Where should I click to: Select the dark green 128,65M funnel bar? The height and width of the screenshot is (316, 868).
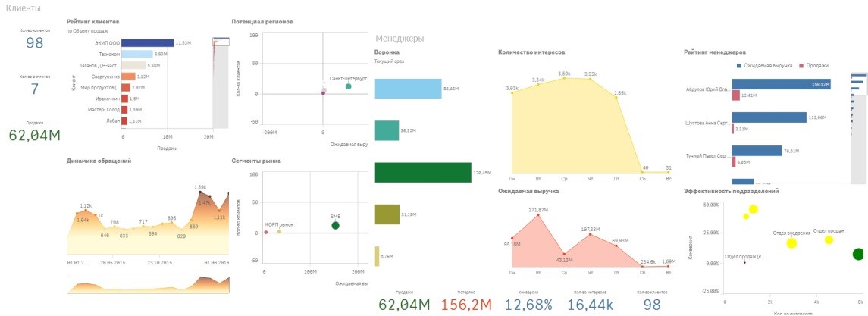pyautogui.click(x=423, y=172)
